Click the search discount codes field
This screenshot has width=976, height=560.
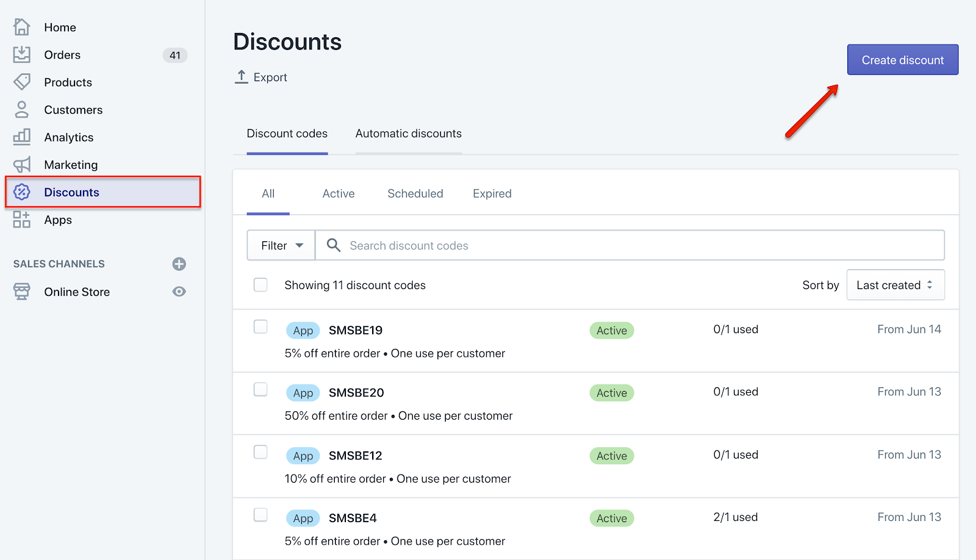549,245
